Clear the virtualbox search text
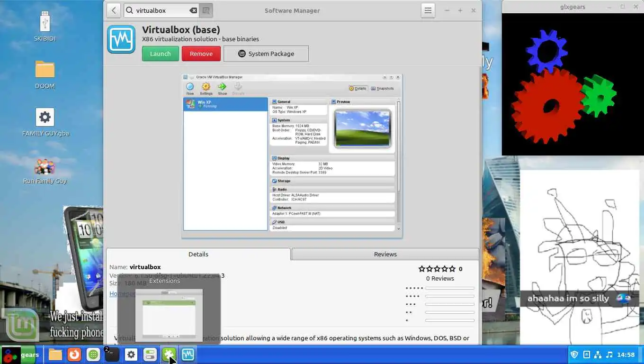 pos(193,10)
